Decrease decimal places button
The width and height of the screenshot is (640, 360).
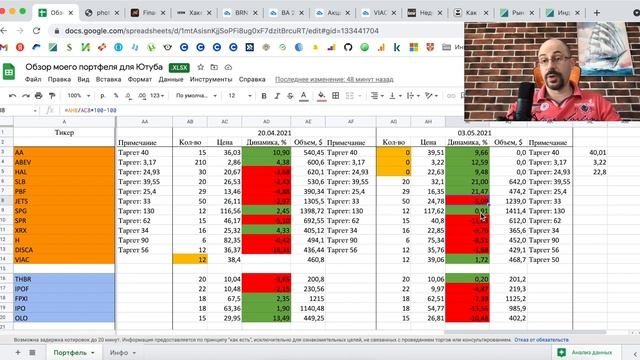129,96
